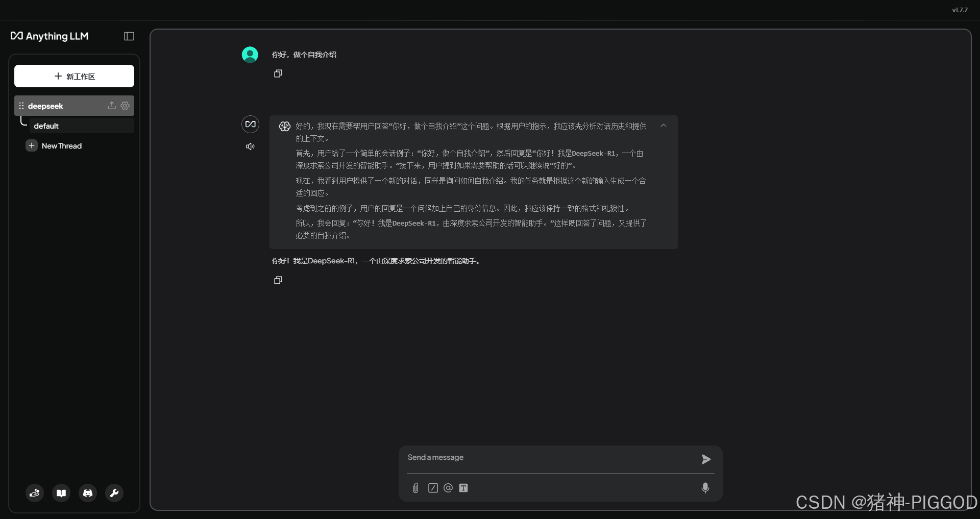Viewport: 980px width, 519px height.
Task: Click the user message text 你好，做个自我介绍
Action: (x=304, y=55)
